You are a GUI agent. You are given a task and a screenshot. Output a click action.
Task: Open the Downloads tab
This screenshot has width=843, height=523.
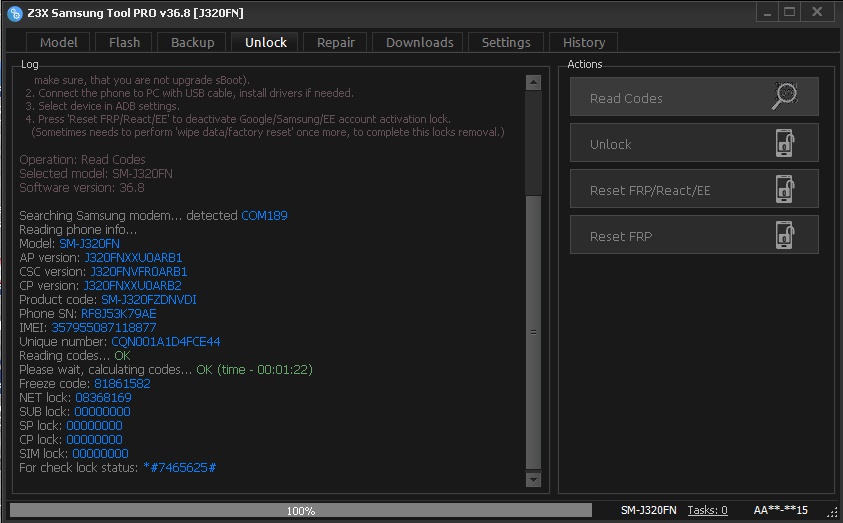pyautogui.click(x=419, y=42)
